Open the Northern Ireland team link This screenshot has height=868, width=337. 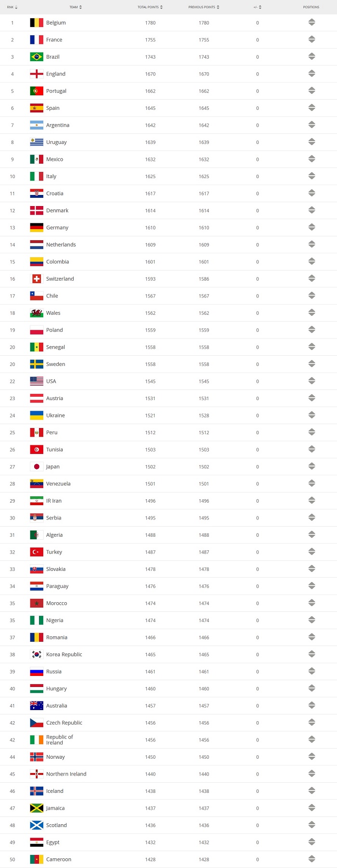[66, 774]
